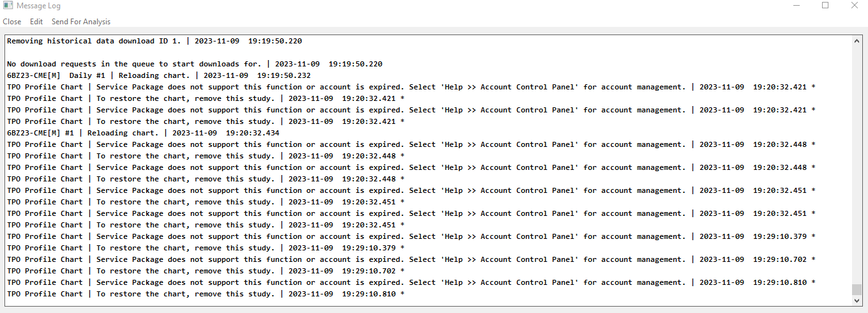Select the 'Removing historical data download ID 1' line
Screen dimensions: 868x313
point(154,41)
